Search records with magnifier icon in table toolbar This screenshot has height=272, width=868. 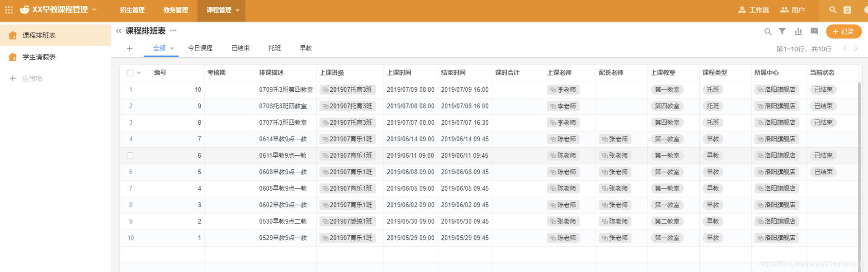(x=768, y=32)
